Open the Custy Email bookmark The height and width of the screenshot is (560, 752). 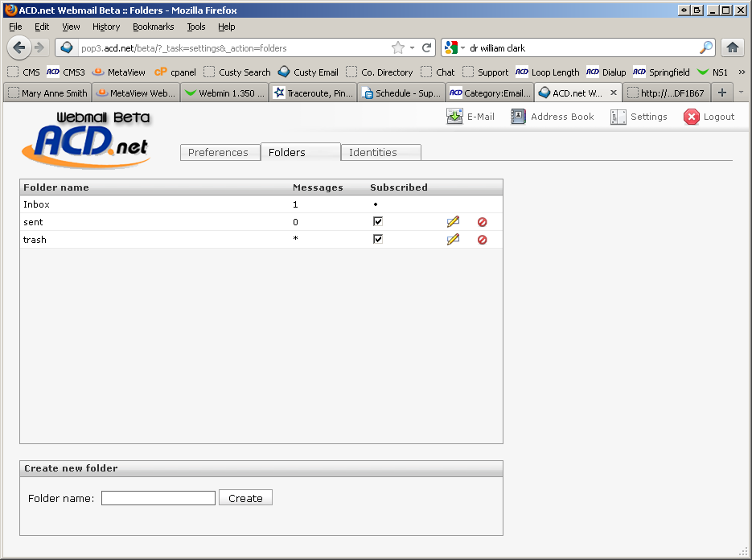308,72
